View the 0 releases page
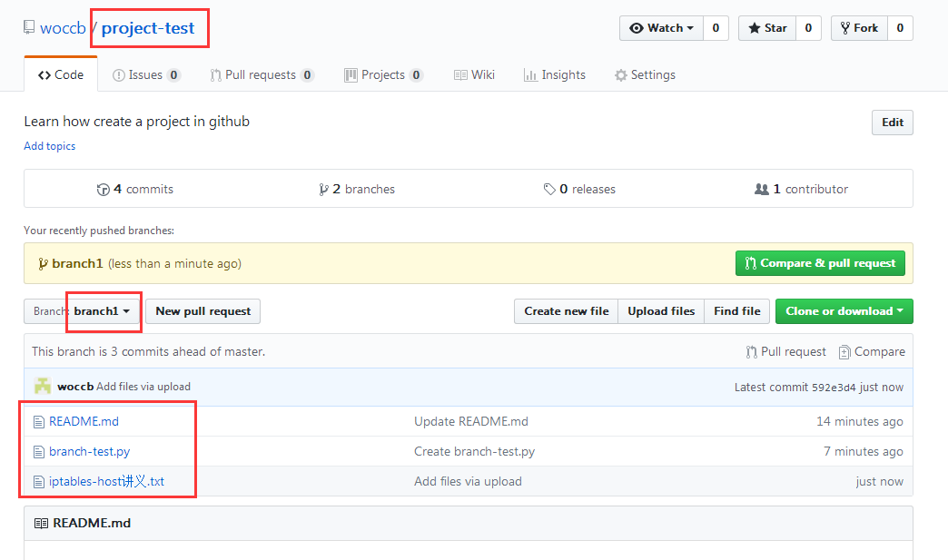948x560 pixels. (579, 189)
